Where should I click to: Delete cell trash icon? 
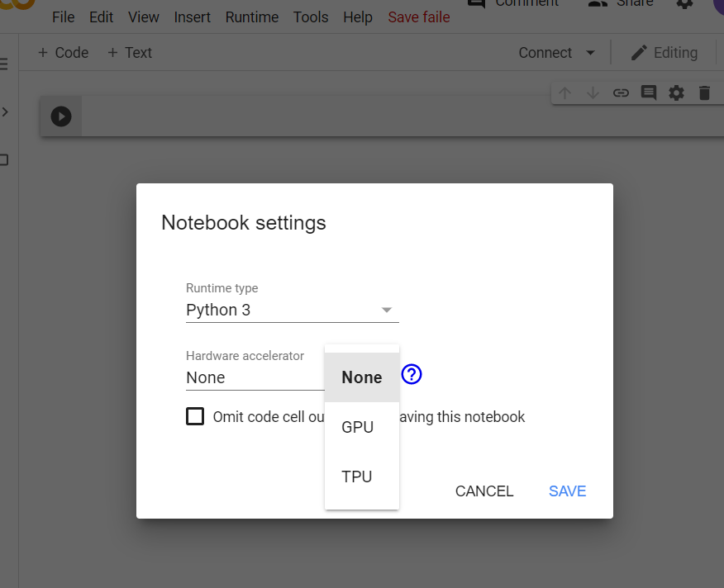704,93
